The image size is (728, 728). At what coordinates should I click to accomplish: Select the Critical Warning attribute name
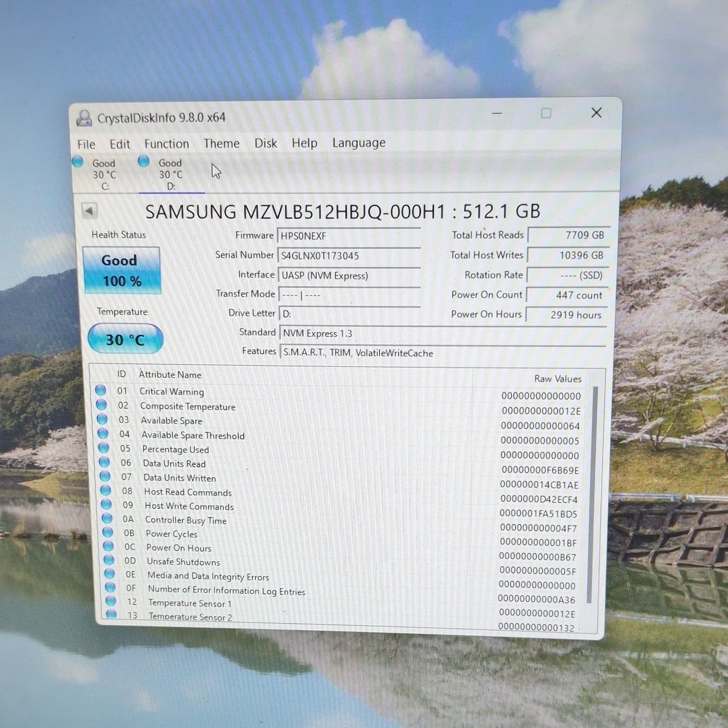tap(172, 391)
